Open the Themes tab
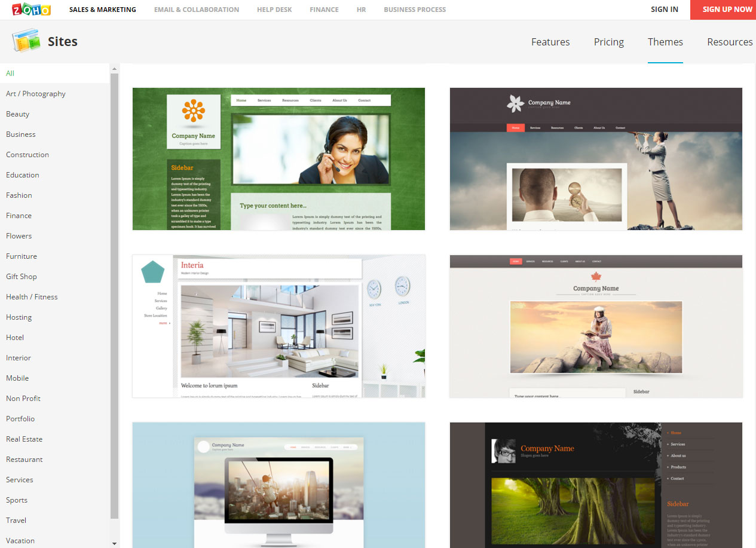The height and width of the screenshot is (548, 756). pyautogui.click(x=665, y=42)
